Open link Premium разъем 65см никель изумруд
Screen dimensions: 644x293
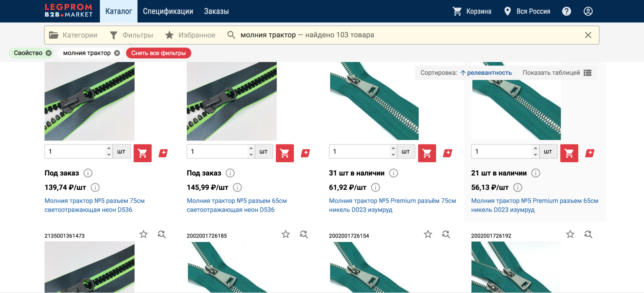535,205
